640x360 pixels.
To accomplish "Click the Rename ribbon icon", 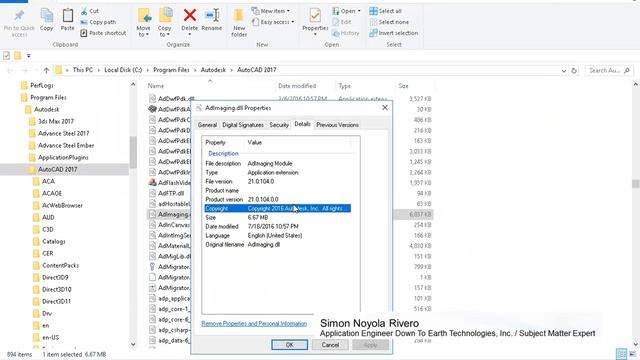I will [212, 16].
